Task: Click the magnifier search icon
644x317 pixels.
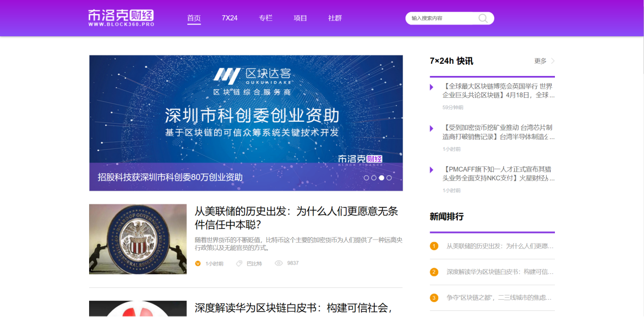Action: pos(483,18)
